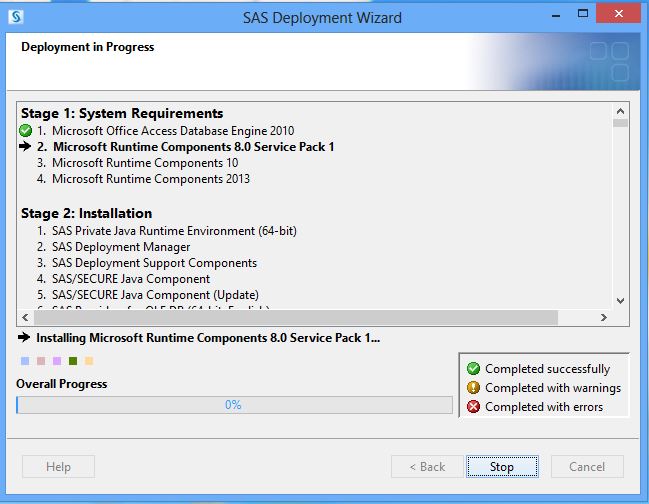Click the Stop button
Image resolution: width=649 pixels, height=504 pixels.
[502, 467]
